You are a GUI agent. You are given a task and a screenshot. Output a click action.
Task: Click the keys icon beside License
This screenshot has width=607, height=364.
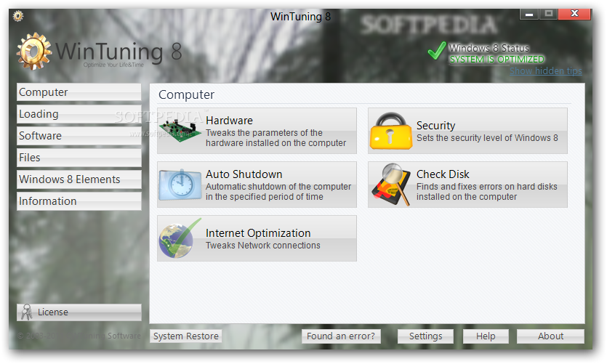pyautogui.click(x=27, y=312)
